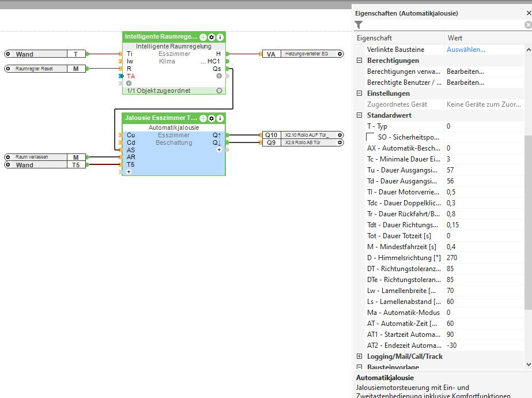Open settings gear on Jalousie Esszimmer block

point(212,118)
